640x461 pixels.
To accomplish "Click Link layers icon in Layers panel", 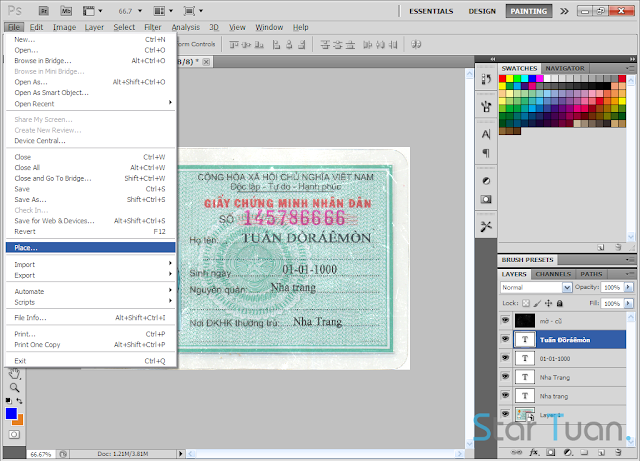I will [x=516, y=452].
